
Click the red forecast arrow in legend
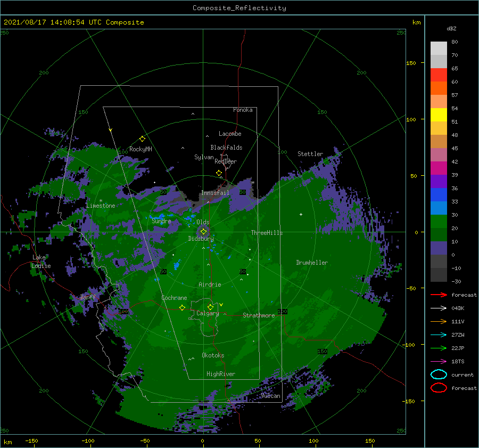click(439, 295)
